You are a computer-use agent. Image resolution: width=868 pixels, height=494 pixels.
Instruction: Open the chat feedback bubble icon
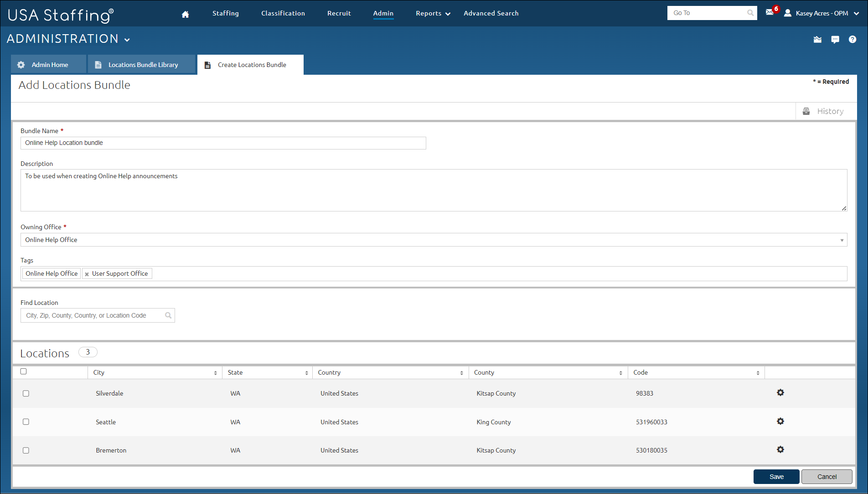tap(835, 40)
